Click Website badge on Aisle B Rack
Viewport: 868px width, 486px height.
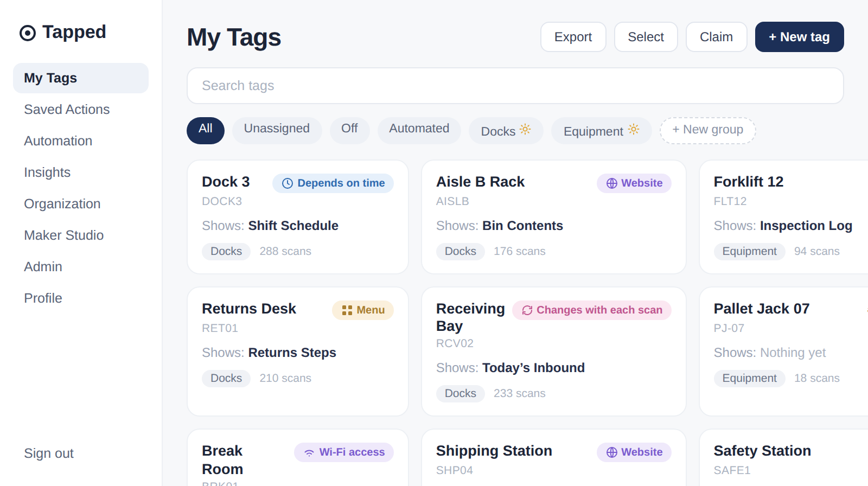pyautogui.click(x=634, y=183)
